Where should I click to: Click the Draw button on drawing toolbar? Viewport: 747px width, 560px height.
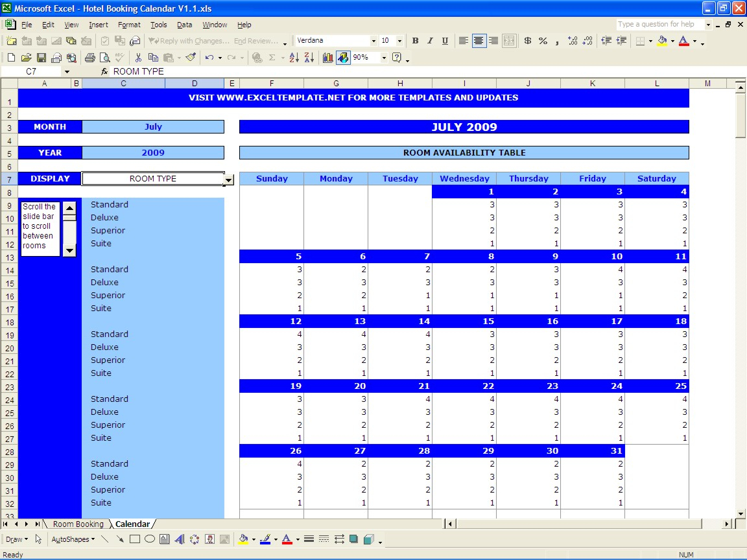pos(16,539)
